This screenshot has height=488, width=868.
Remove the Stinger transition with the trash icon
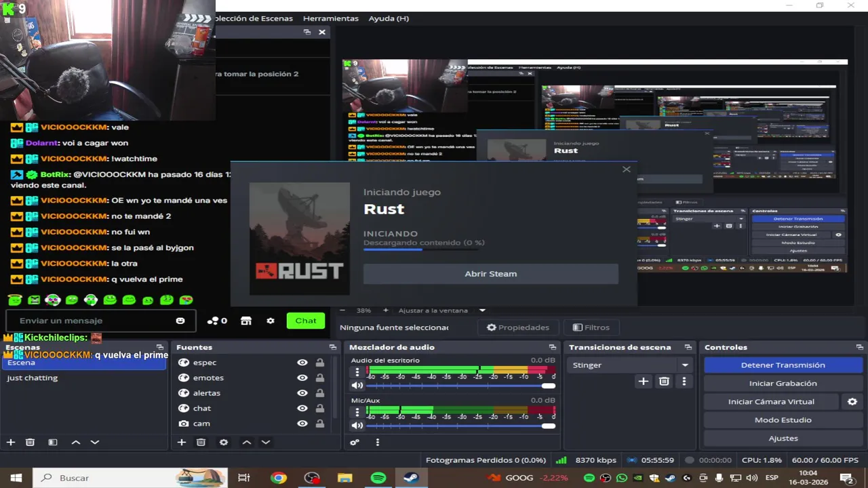(x=664, y=381)
